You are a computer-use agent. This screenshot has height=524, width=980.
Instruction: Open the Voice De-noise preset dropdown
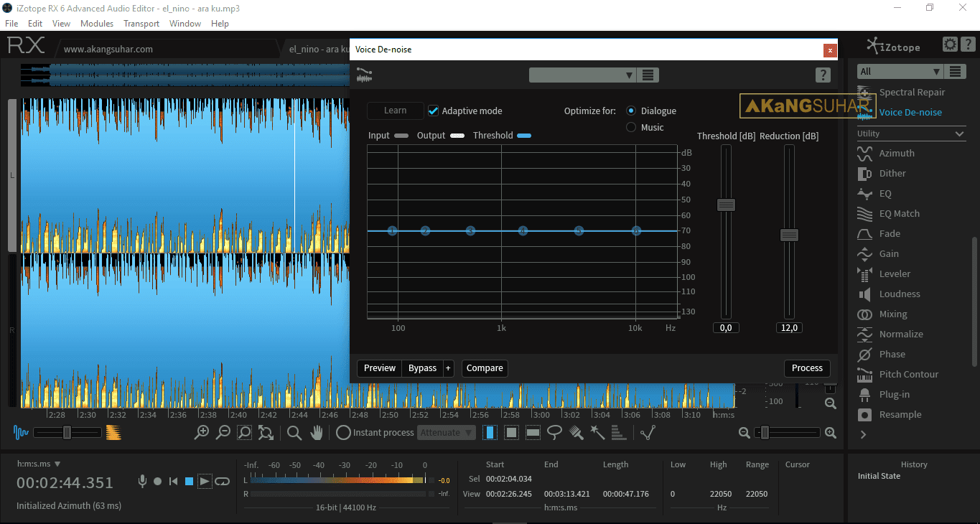[582, 75]
